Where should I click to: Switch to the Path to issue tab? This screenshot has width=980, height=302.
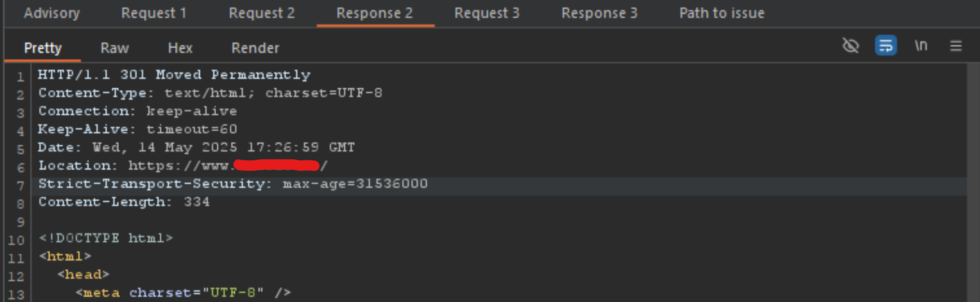click(722, 13)
